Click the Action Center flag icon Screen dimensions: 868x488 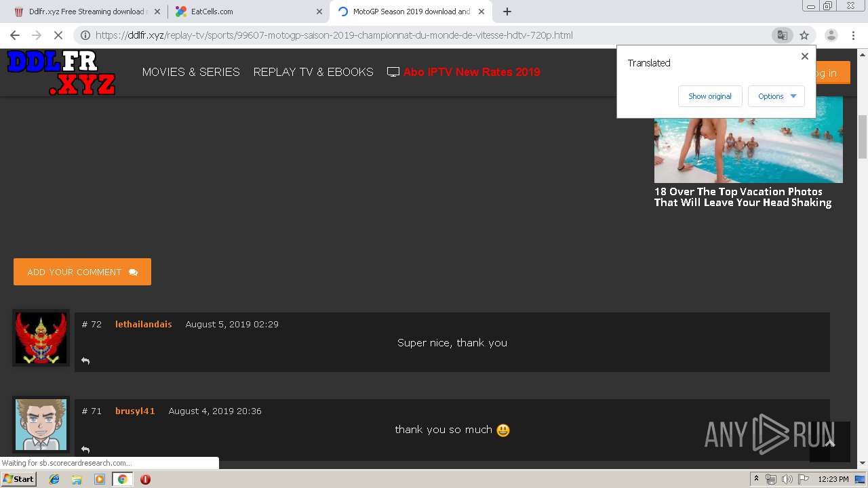(x=804, y=479)
